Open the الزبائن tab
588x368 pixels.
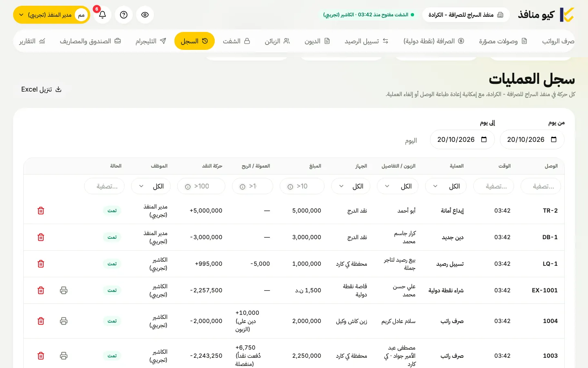(x=277, y=41)
